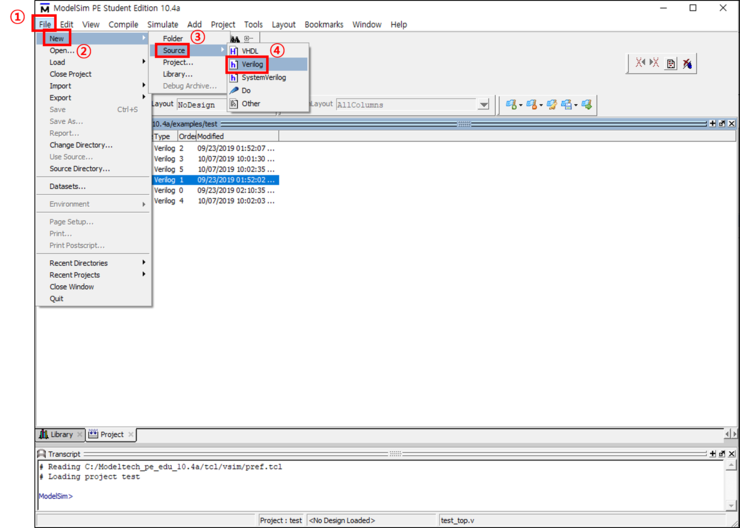Click Open... in the File menu

click(94, 50)
